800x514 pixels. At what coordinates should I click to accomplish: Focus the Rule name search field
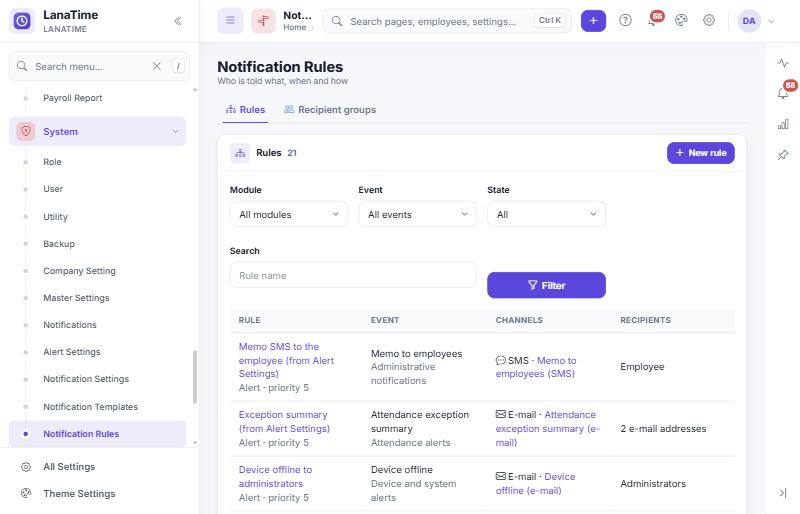pos(353,275)
